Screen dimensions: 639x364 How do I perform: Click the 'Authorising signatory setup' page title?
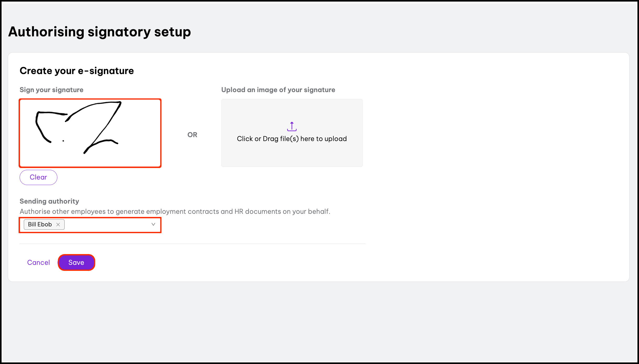(99, 32)
